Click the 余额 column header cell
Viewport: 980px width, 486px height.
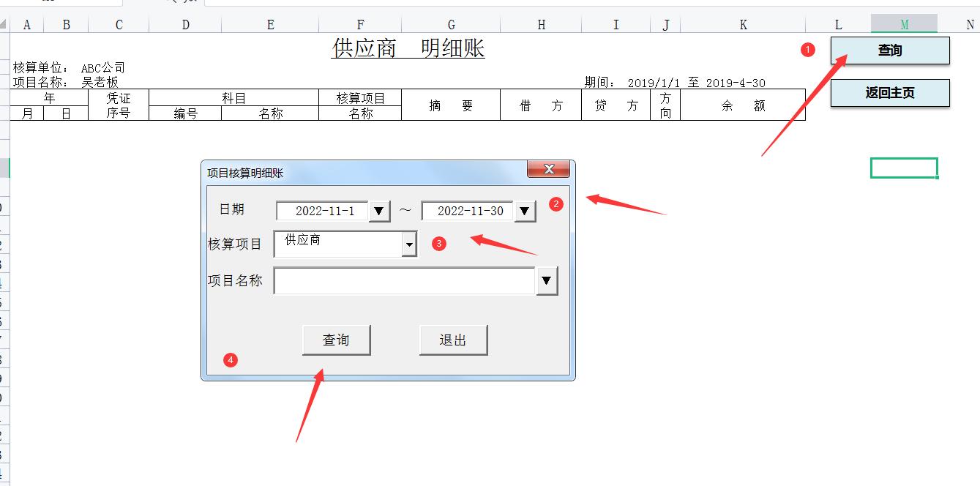[743, 103]
